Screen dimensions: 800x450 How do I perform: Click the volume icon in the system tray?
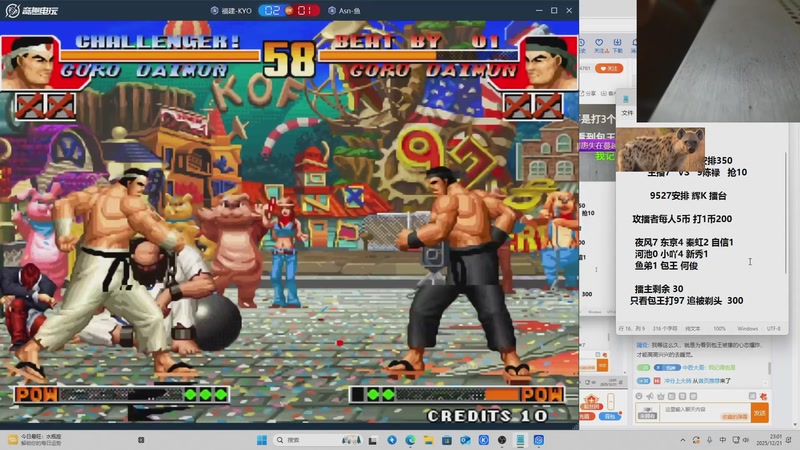pos(746,440)
